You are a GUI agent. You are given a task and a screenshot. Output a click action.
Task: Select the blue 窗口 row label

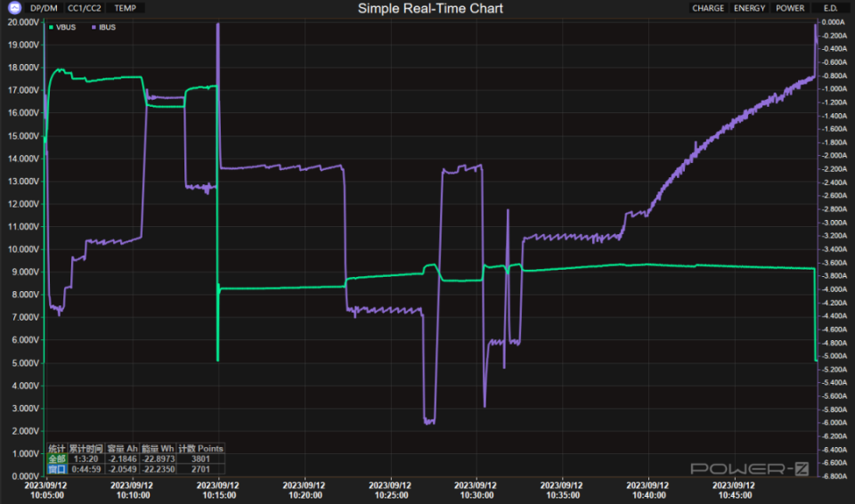pyautogui.click(x=57, y=469)
